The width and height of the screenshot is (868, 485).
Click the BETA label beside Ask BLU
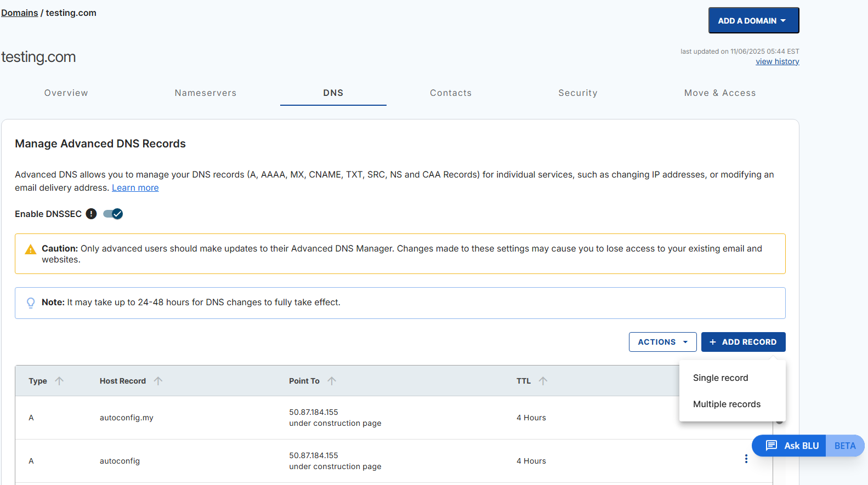[x=845, y=446]
